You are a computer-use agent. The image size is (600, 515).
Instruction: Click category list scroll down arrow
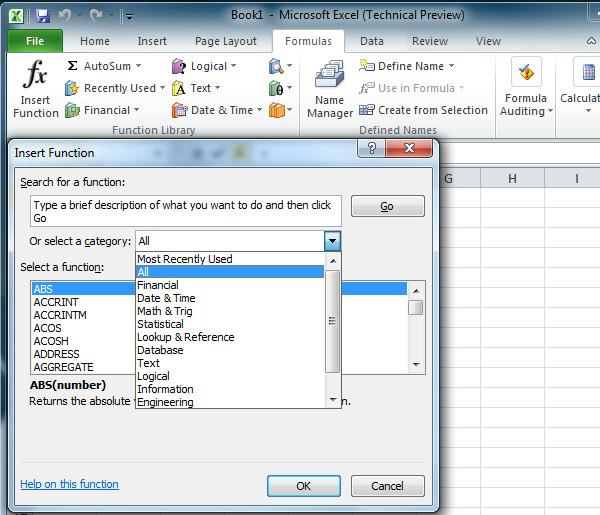pyautogui.click(x=333, y=400)
